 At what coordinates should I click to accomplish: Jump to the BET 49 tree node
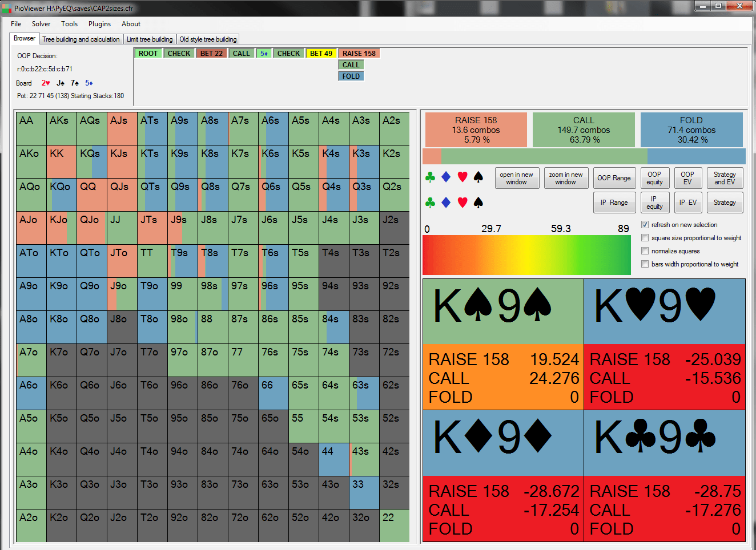321,54
